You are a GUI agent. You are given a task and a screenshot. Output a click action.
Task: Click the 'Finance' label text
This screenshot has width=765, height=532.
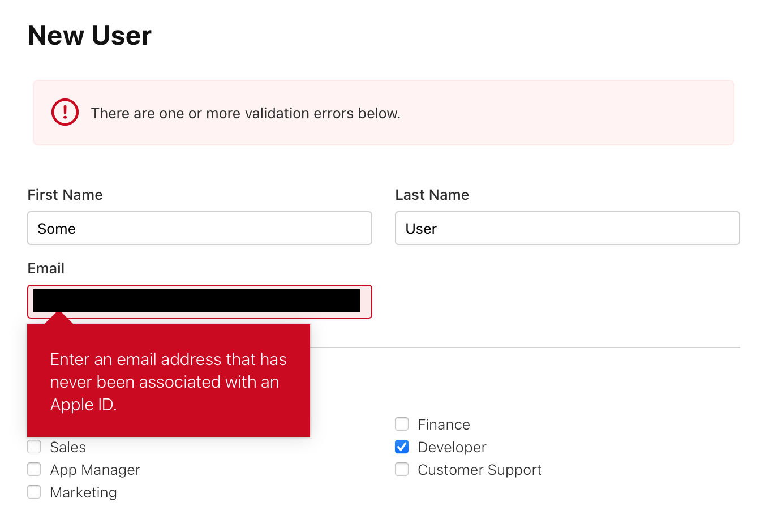444,424
